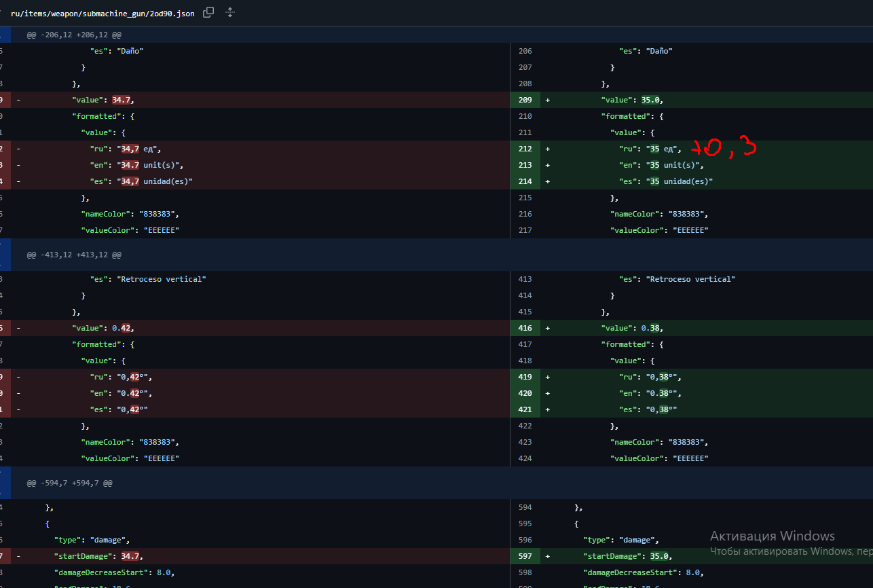Click line number 416 in the new file

pos(525,328)
